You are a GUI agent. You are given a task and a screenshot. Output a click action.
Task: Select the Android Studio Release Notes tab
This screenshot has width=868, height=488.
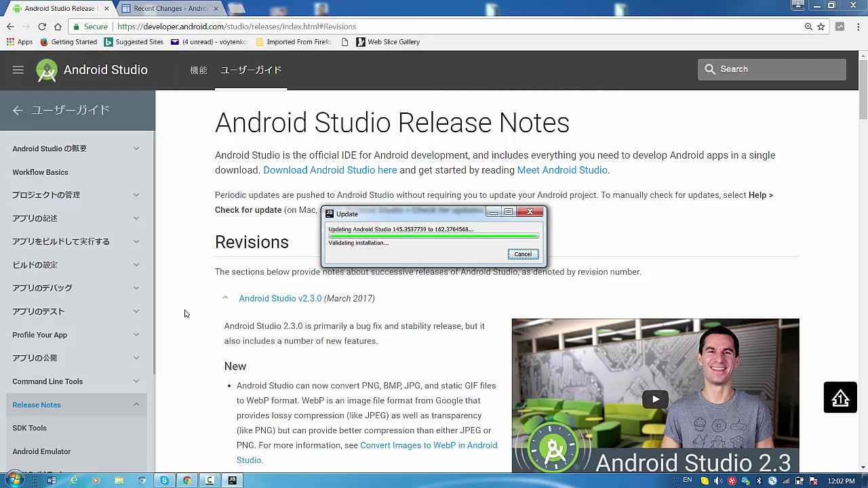tap(60, 8)
